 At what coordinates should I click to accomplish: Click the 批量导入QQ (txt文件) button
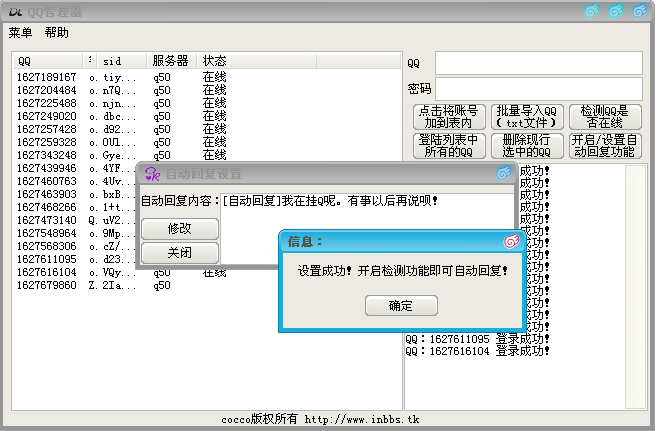526,117
